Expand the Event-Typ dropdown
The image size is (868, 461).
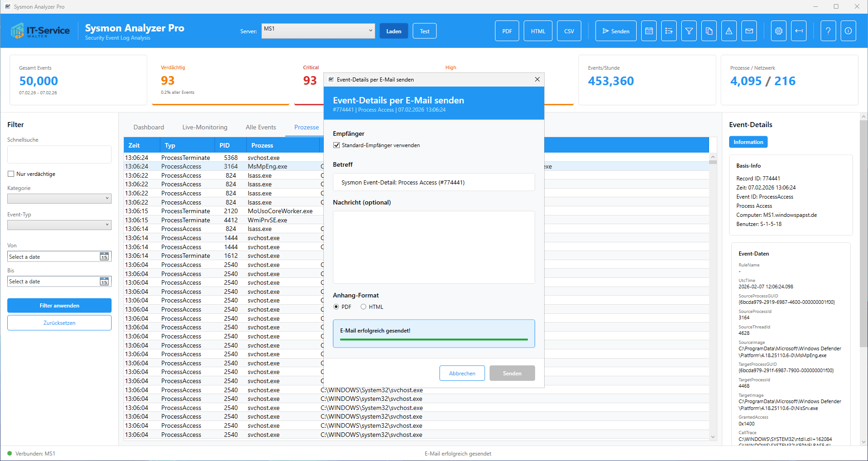(x=59, y=225)
